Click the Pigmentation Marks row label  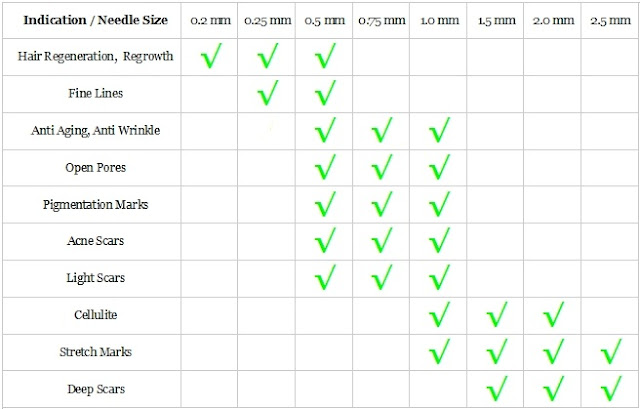(x=95, y=204)
